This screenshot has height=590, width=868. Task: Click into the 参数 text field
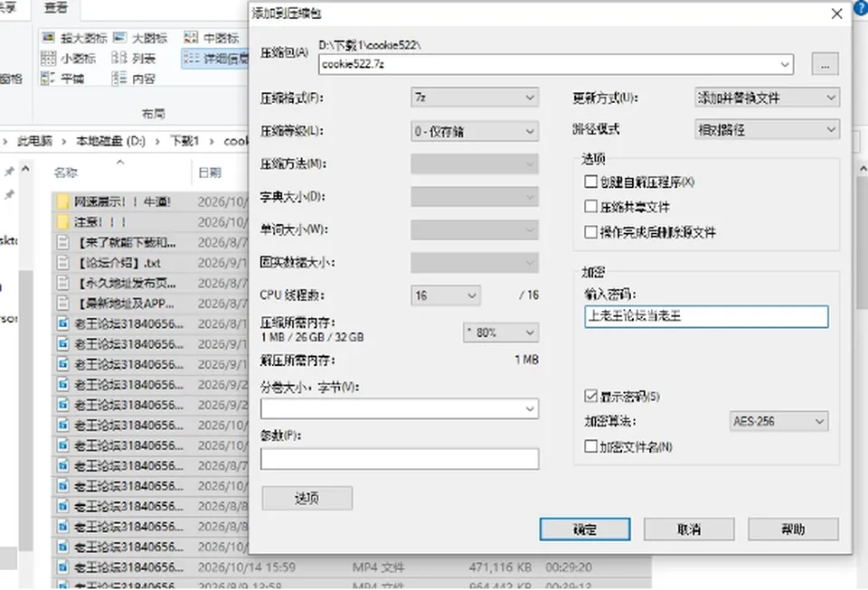[x=400, y=459]
